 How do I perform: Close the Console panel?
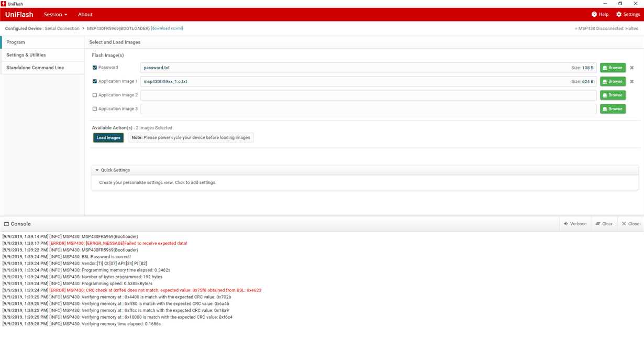pyautogui.click(x=630, y=224)
